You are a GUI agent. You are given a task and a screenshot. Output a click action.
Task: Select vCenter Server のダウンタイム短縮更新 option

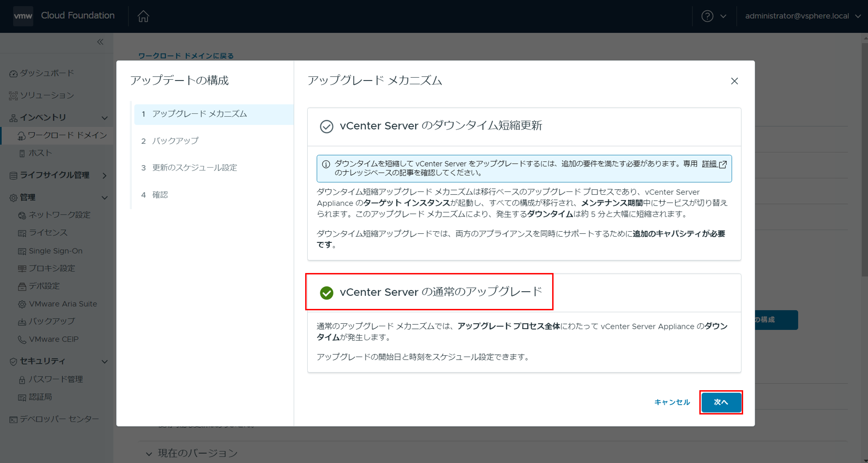point(326,126)
